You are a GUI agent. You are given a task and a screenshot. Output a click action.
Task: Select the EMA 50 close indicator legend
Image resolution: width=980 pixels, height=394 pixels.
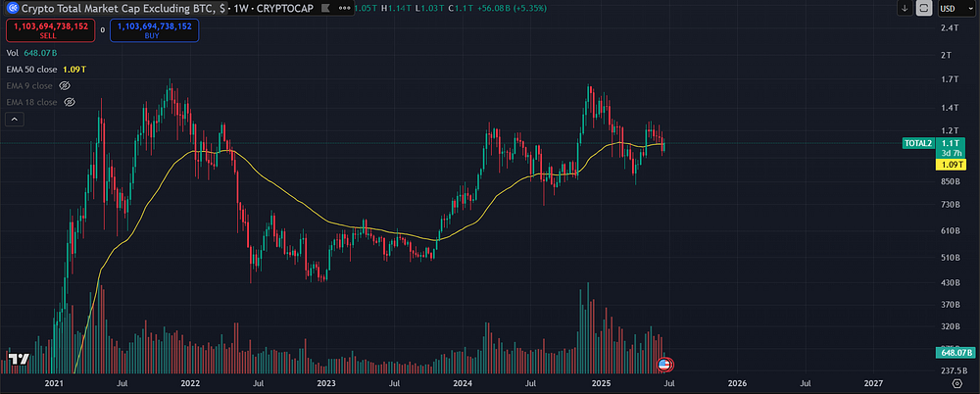31,70
